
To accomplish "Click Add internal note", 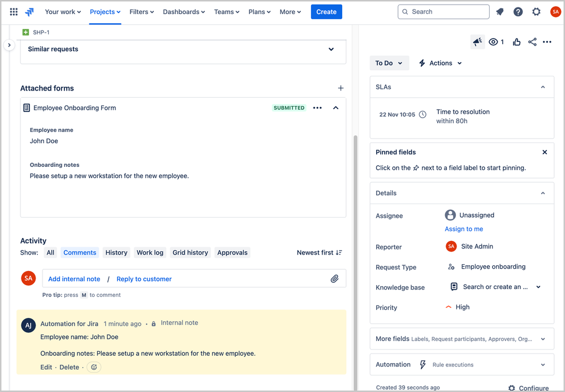I will click(x=74, y=279).
